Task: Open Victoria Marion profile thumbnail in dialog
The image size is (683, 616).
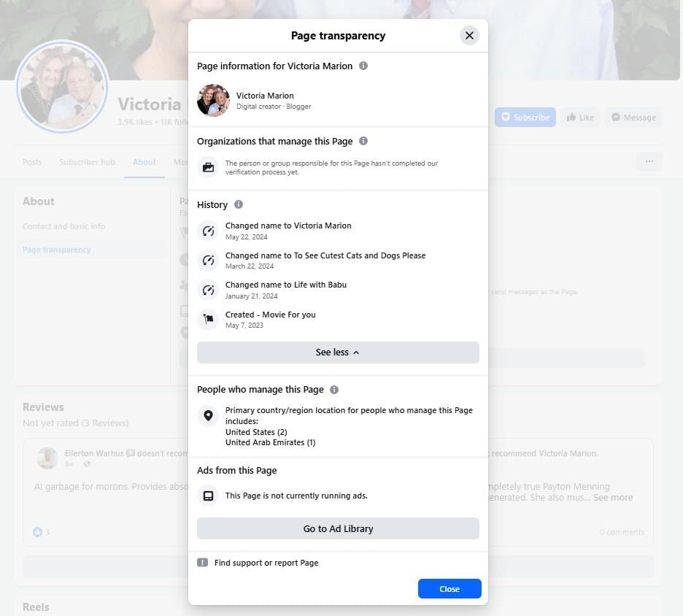Action: 213,101
